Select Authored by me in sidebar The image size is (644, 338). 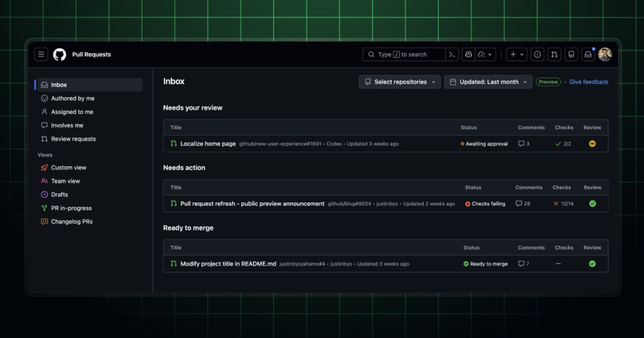coord(72,98)
